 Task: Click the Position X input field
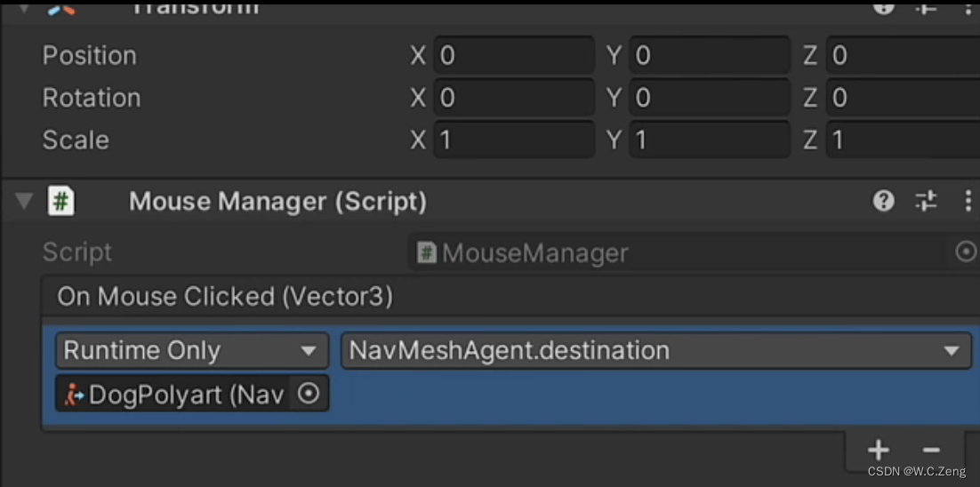tap(514, 55)
